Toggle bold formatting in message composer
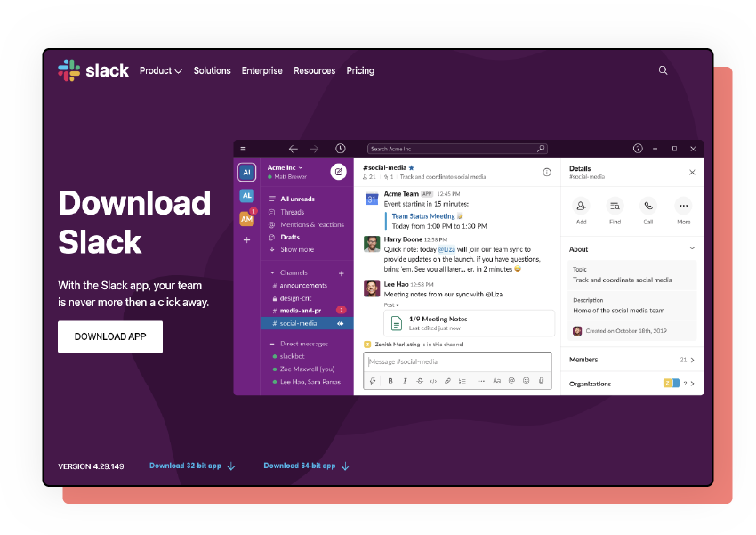 click(390, 381)
